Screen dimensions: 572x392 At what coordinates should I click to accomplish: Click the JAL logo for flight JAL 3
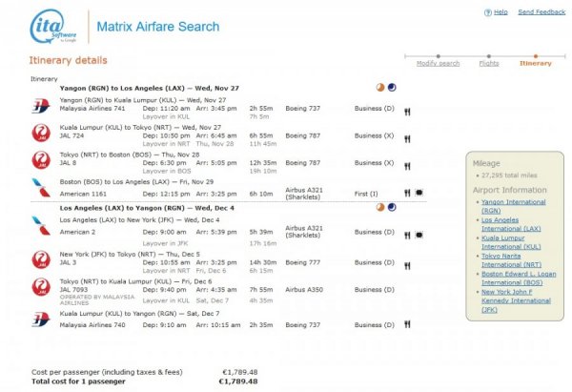[41, 259]
